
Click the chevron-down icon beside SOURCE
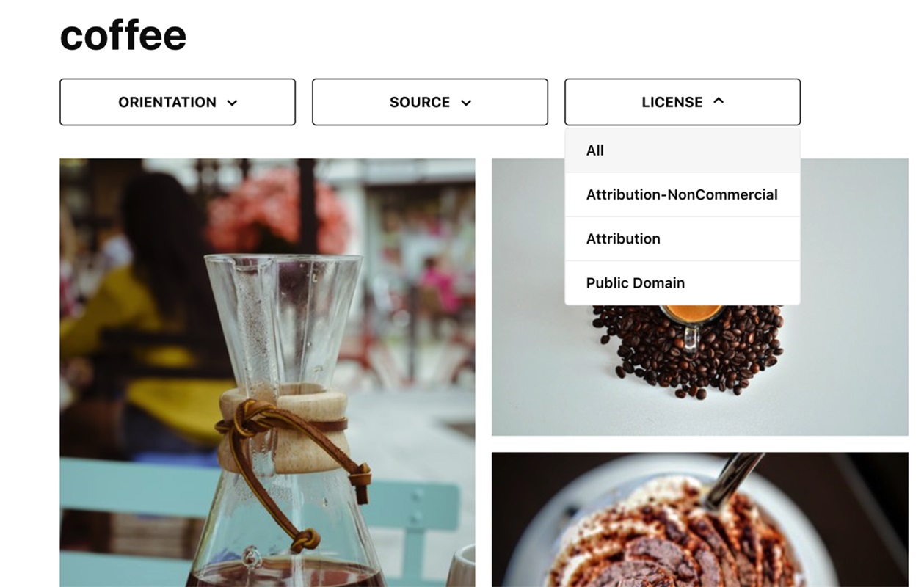tap(466, 103)
